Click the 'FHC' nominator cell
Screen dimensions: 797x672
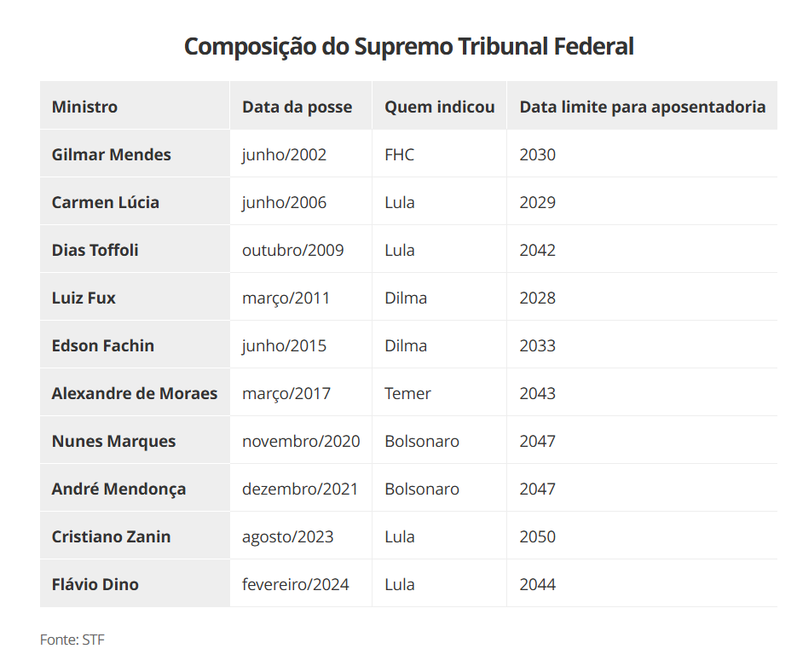[x=399, y=154]
